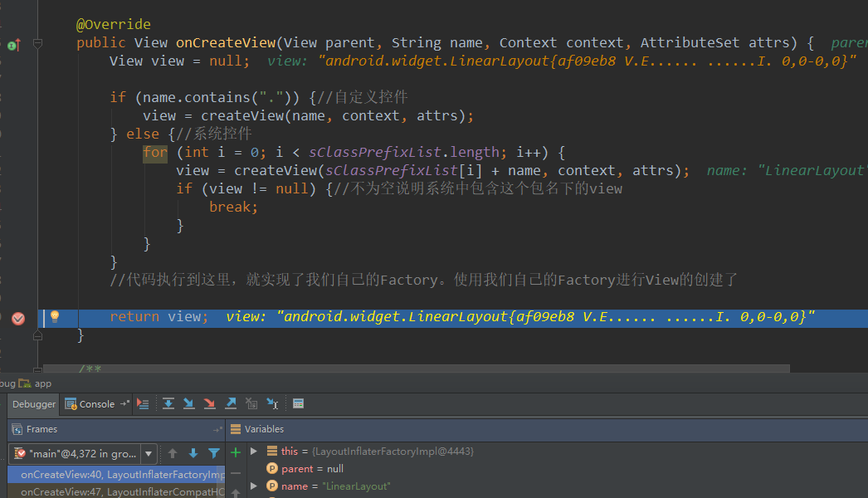868x498 pixels.
Task: Click 'name.contains' in the if condition
Action: (197, 97)
